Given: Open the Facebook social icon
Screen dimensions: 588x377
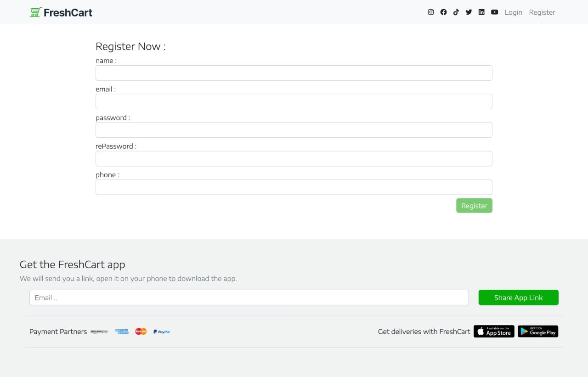Looking at the screenshot, I should point(443,12).
